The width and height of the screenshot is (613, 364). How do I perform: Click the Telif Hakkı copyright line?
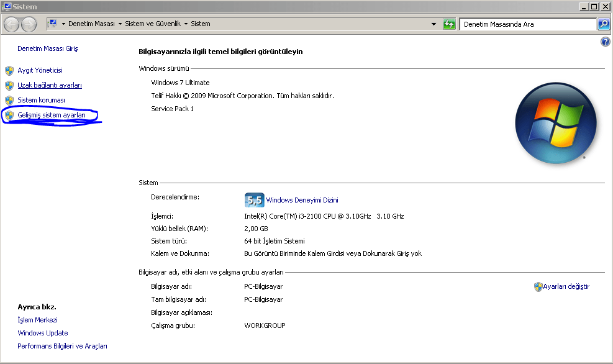click(242, 96)
